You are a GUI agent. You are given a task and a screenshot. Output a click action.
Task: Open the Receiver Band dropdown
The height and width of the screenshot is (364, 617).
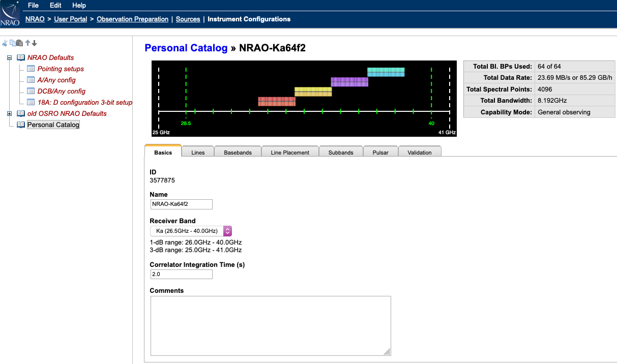(x=191, y=231)
